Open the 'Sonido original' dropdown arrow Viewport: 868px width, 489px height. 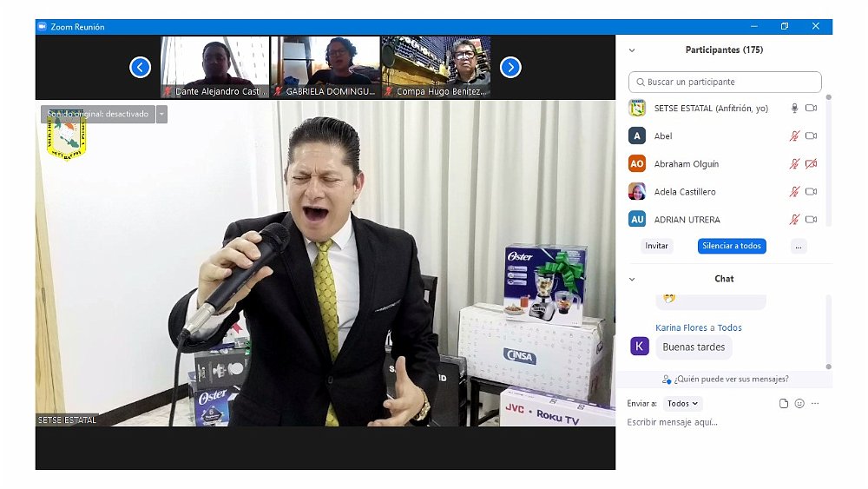click(161, 114)
